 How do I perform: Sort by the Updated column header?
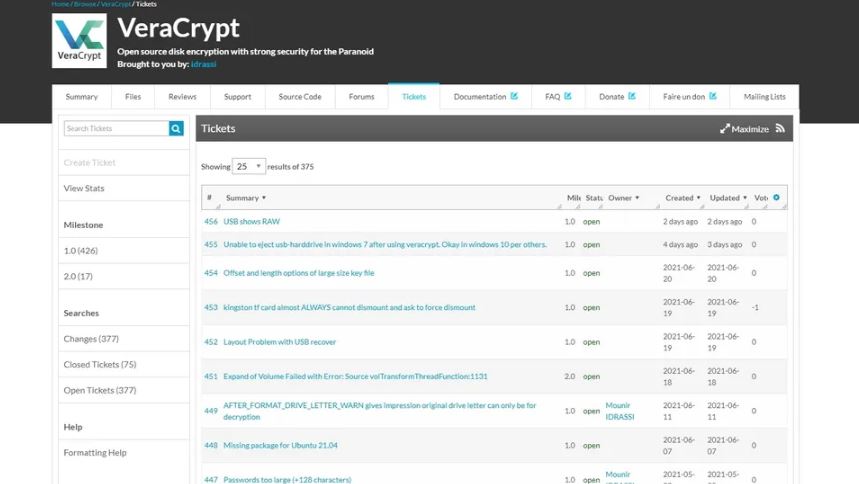[x=728, y=198]
